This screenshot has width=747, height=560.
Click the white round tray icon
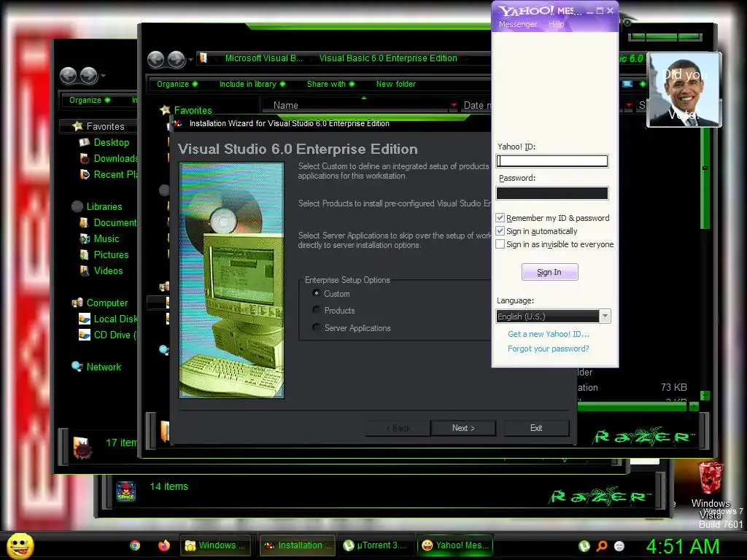(619, 546)
